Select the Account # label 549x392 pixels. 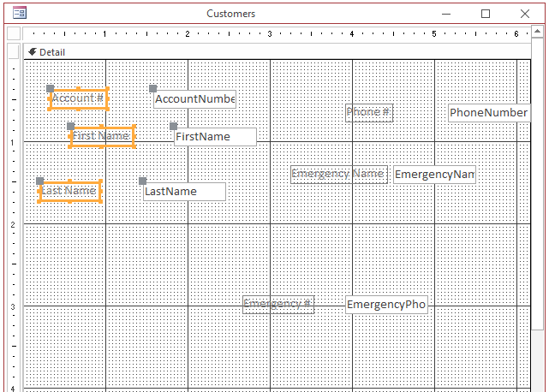(78, 98)
